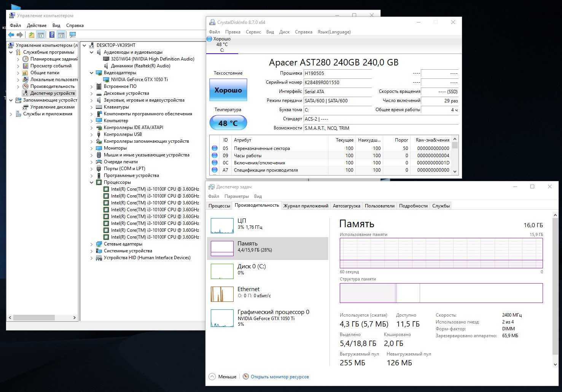Image resolution: width=562 pixels, height=392 pixels.
Task: Select the Графический процессор 0 thumbnail
Action: 222,319
